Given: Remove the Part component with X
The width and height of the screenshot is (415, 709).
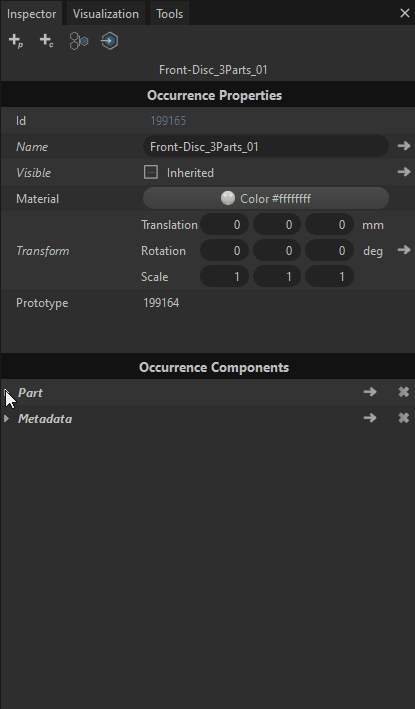Looking at the screenshot, I should coord(404,392).
